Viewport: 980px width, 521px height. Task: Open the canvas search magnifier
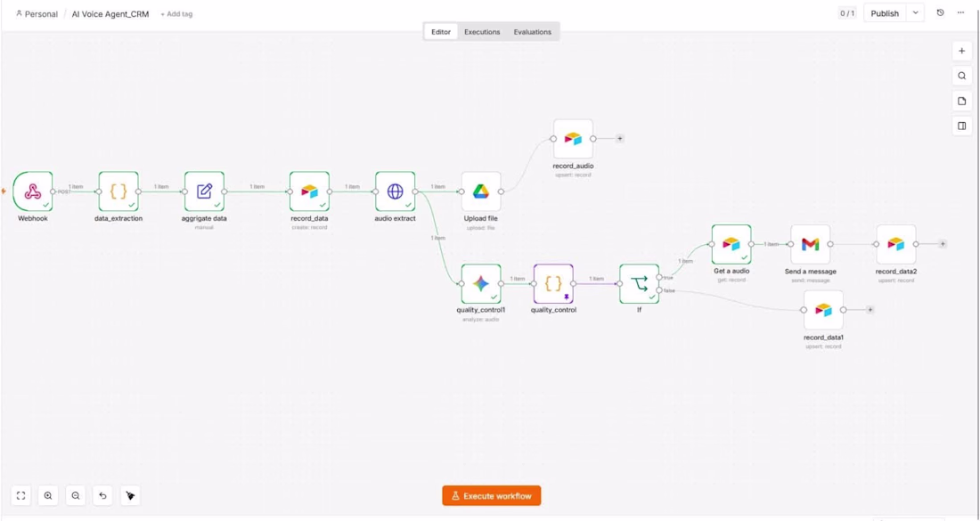click(x=962, y=77)
